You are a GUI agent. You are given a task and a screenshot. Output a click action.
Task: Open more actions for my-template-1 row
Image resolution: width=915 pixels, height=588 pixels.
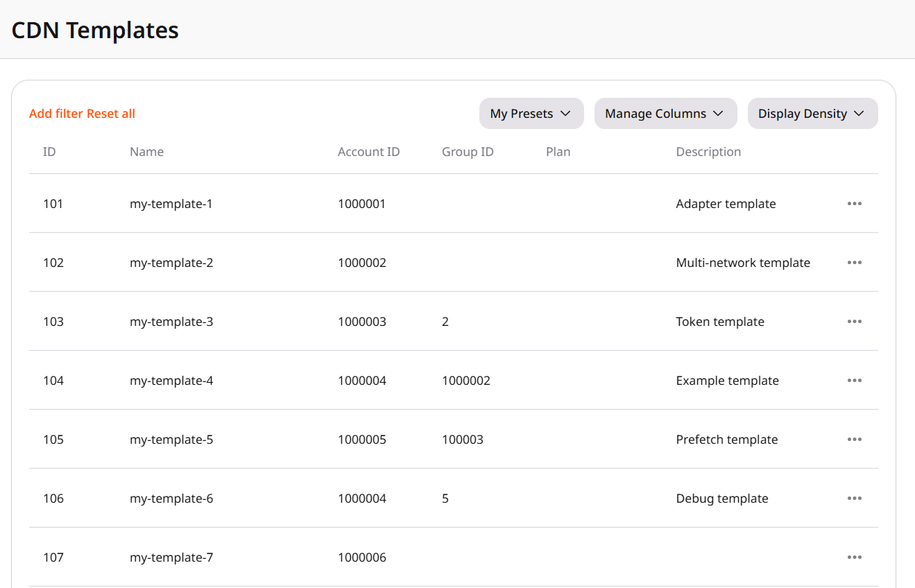854,203
